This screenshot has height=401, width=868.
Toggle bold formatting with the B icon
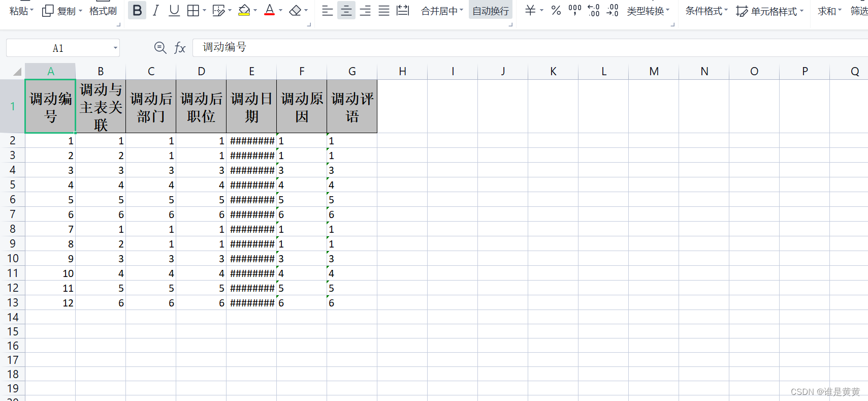click(x=137, y=10)
